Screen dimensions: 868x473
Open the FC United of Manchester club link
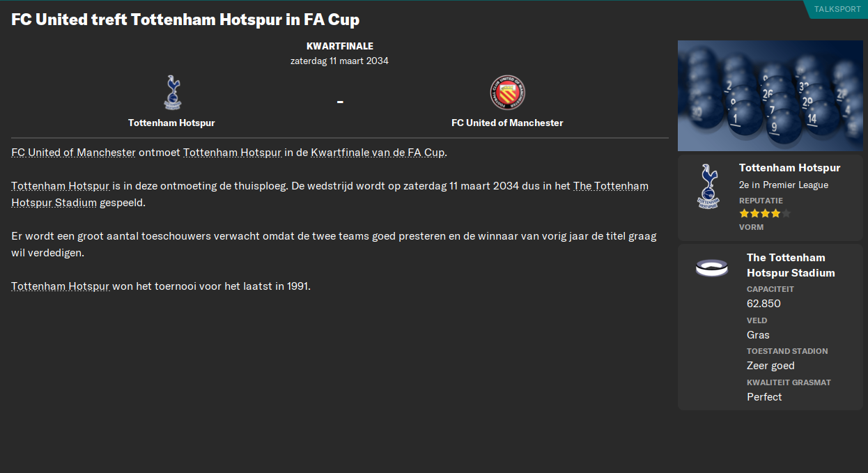72,152
